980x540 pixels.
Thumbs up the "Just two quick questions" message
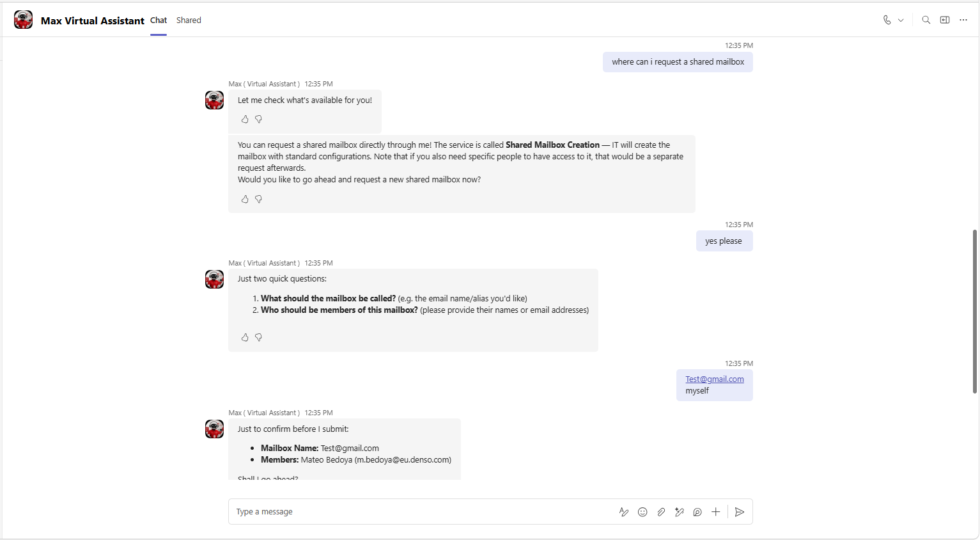pos(245,337)
